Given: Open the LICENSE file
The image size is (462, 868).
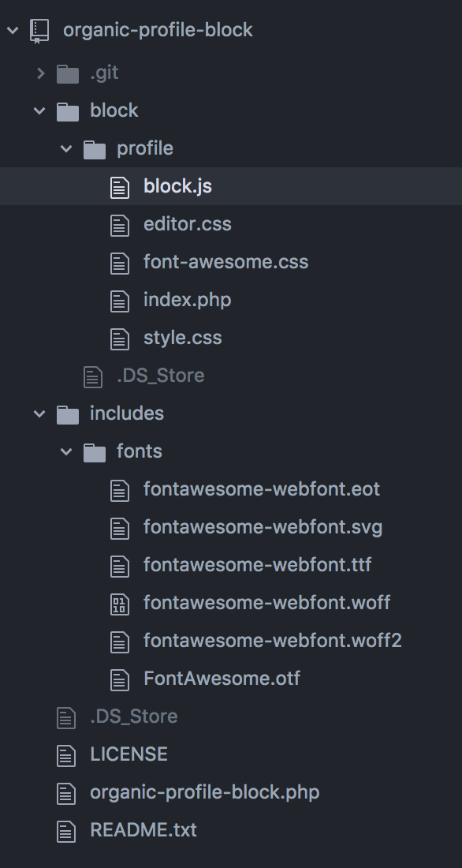Looking at the screenshot, I should tap(129, 754).
